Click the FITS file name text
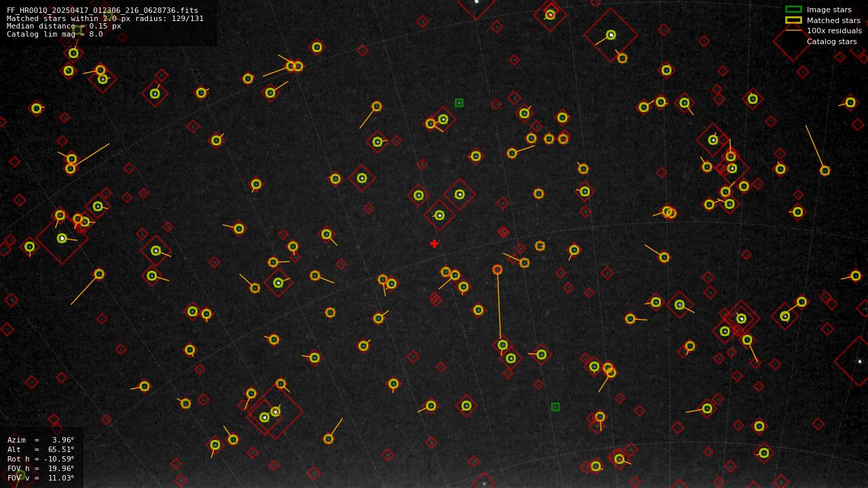Screen dimensions: 868x488 point(102,11)
